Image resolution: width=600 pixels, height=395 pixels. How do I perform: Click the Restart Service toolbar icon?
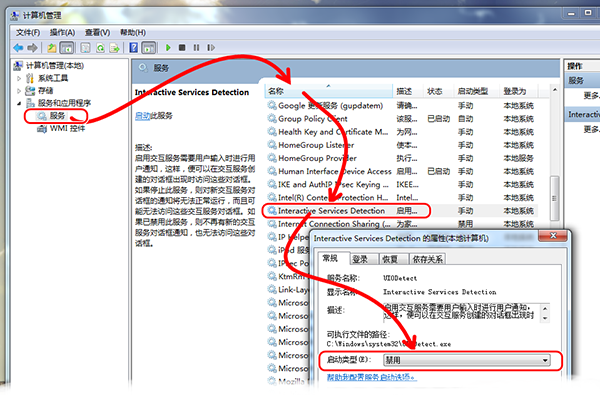tap(211, 48)
